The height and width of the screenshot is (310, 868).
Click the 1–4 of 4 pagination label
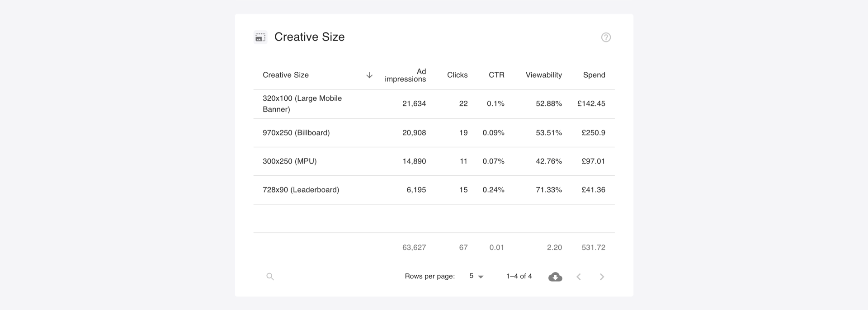pos(519,276)
